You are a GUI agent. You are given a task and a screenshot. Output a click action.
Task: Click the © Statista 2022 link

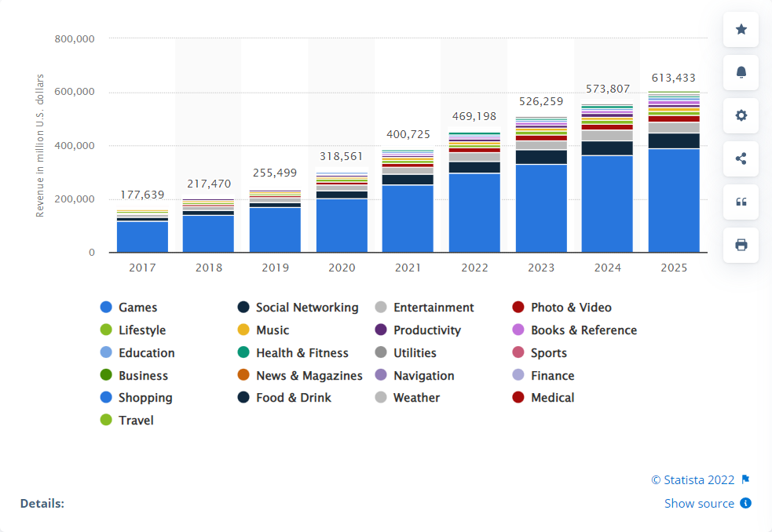click(690, 479)
